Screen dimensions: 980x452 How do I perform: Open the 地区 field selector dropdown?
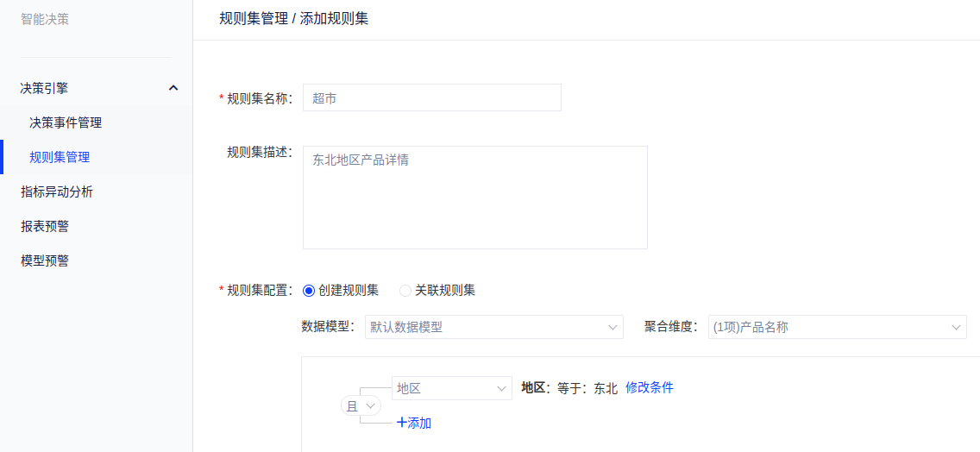[451, 388]
